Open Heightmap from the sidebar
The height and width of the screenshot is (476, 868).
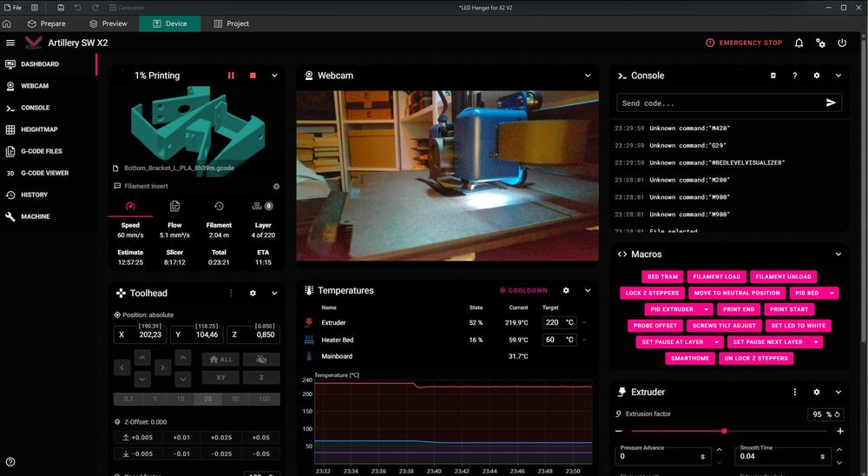click(38, 129)
